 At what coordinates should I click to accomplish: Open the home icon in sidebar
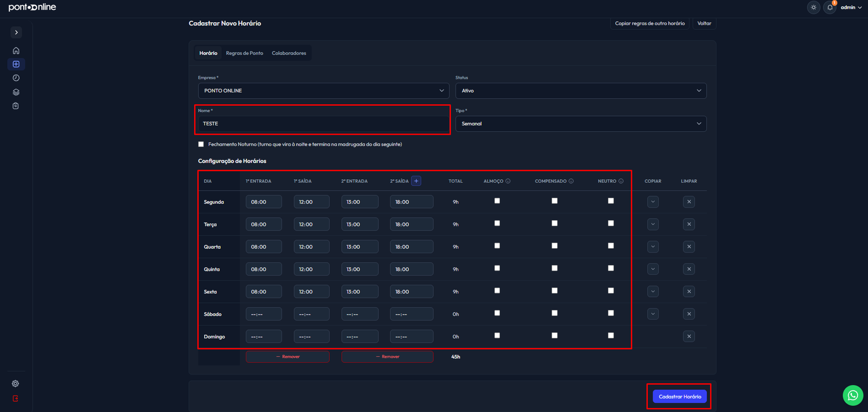coord(16,50)
